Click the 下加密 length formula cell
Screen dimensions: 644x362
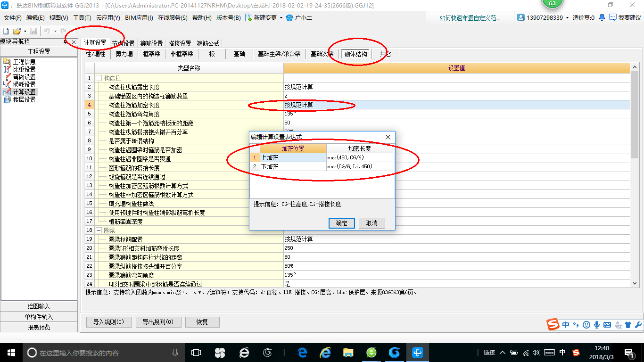point(359,166)
